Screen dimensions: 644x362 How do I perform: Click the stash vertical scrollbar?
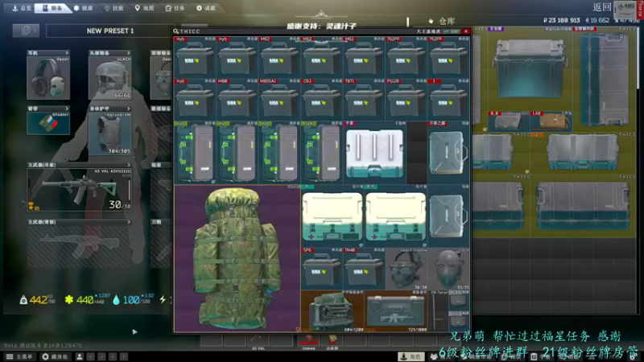[638, 57]
